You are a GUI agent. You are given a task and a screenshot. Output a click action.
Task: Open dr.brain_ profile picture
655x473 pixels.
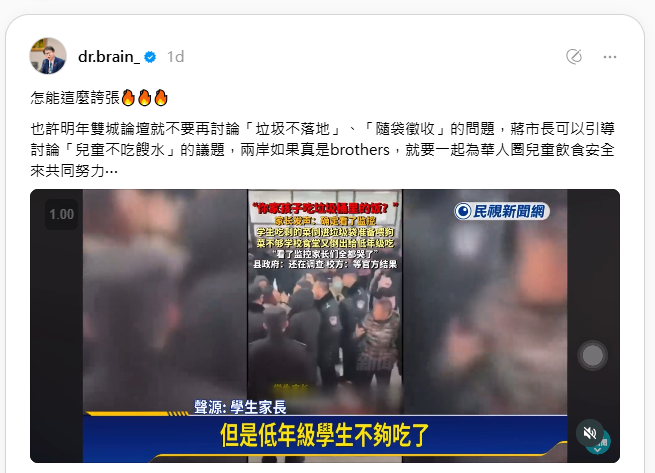click(x=48, y=56)
